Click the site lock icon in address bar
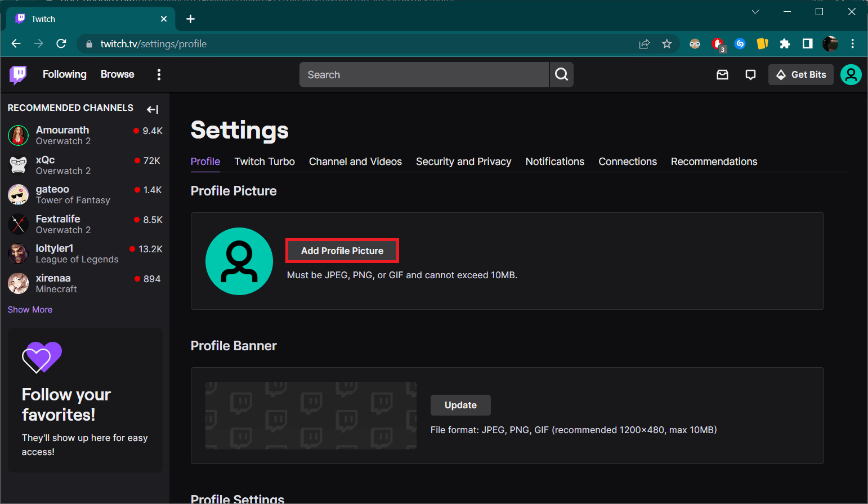The width and height of the screenshot is (868, 504). point(89,44)
